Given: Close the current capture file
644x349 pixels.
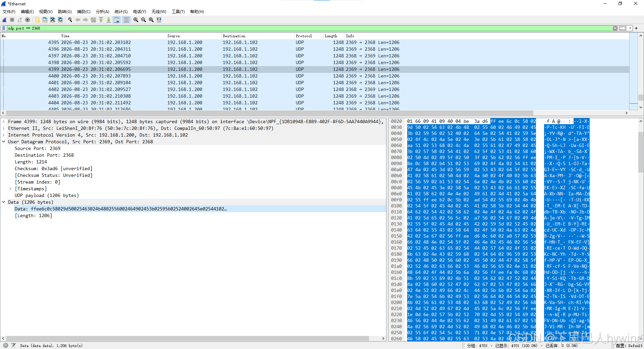Looking at the screenshot, I should [53, 20].
